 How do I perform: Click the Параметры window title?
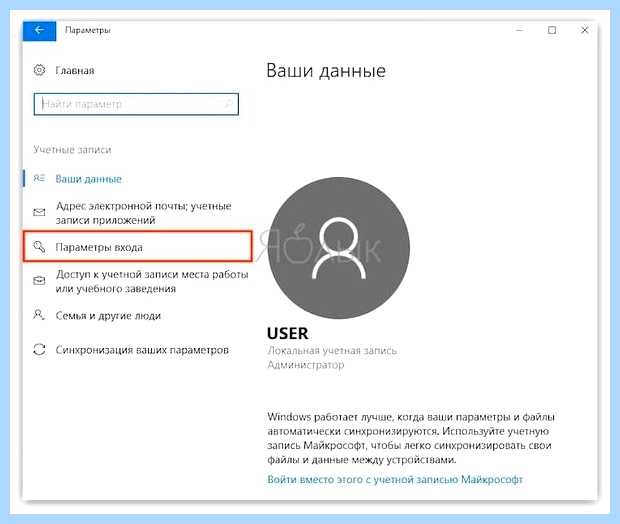(x=88, y=30)
